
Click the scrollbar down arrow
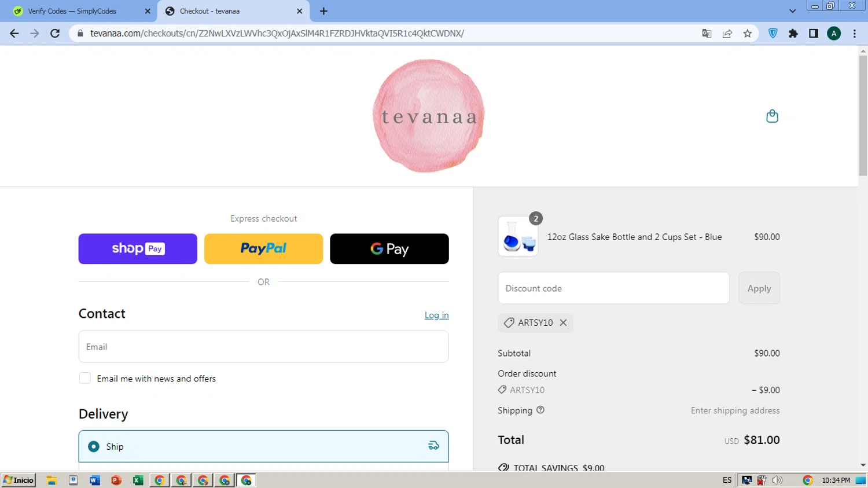[863, 465]
